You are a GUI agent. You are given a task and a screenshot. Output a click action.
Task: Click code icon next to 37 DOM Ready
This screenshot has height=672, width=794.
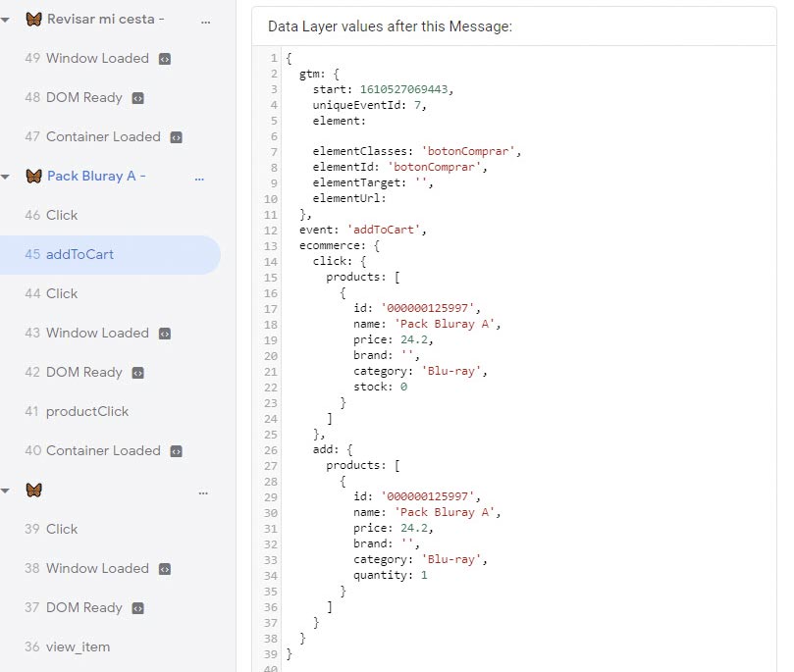137,608
